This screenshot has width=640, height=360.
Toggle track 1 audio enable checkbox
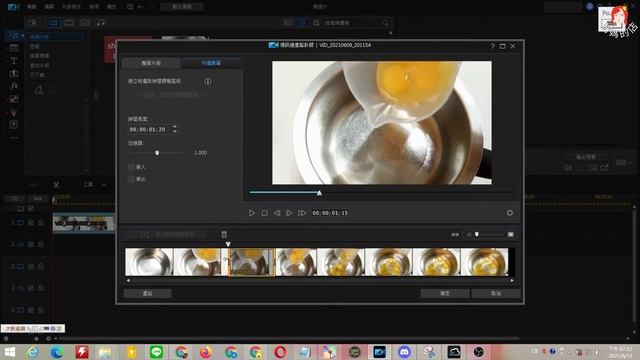(x=31, y=244)
